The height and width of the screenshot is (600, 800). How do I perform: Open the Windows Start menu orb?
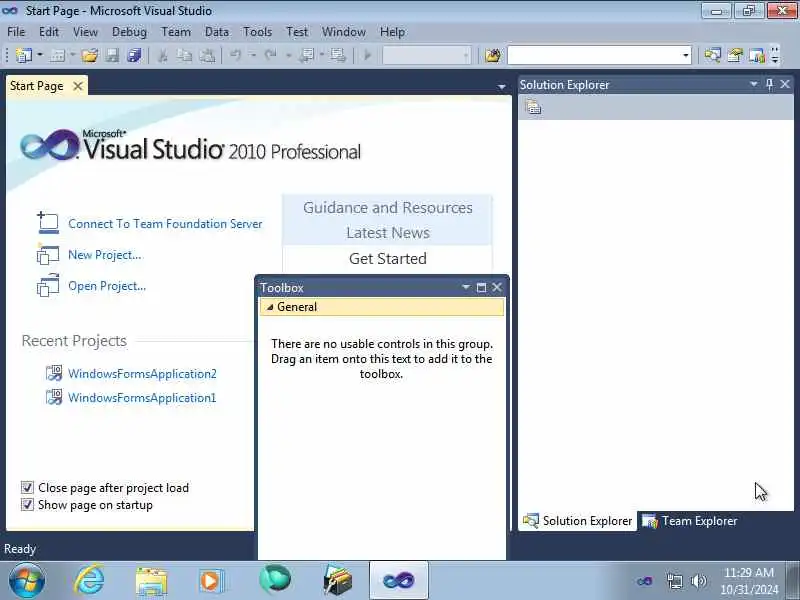click(27, 581)
